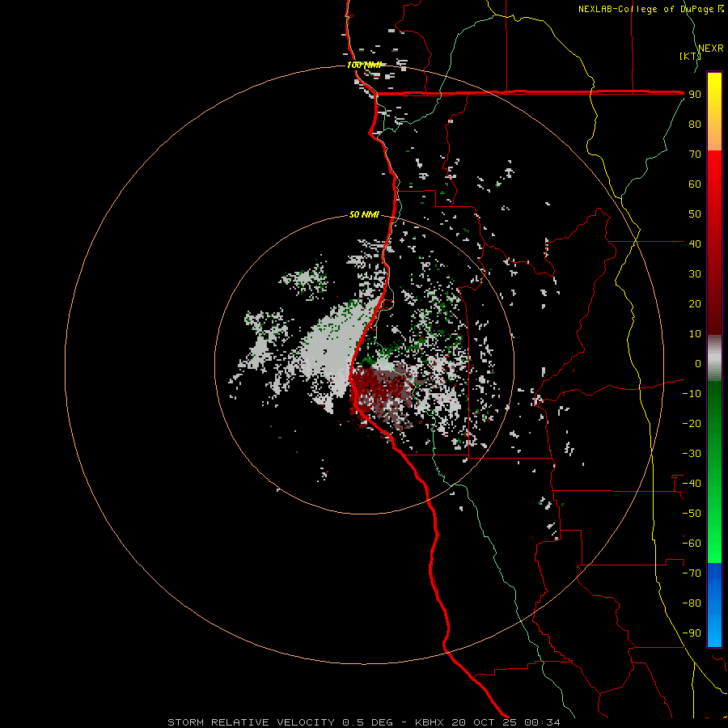Click the 80 value on velocity scale

click(695, 125)
